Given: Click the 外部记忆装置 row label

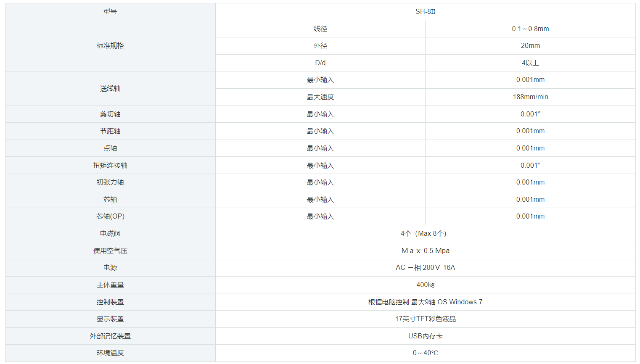Looking at the screenshot, I should tap(110, 336).
